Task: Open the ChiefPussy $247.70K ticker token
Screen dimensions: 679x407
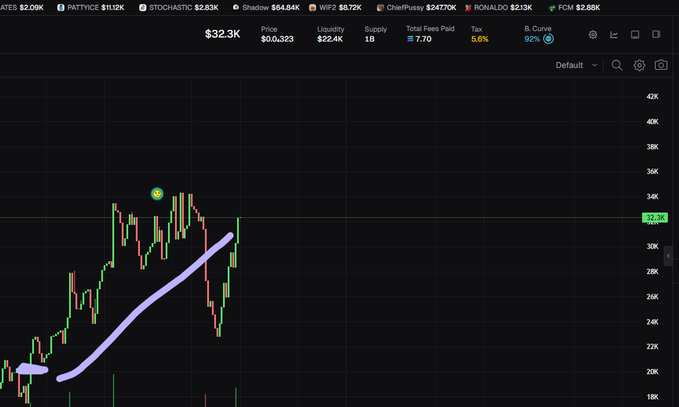Action: [416, 7]
